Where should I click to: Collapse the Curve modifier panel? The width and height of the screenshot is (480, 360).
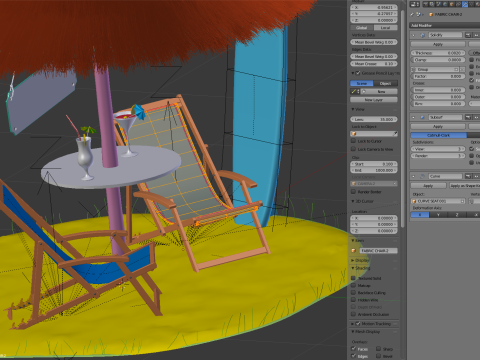click(414, 176)
